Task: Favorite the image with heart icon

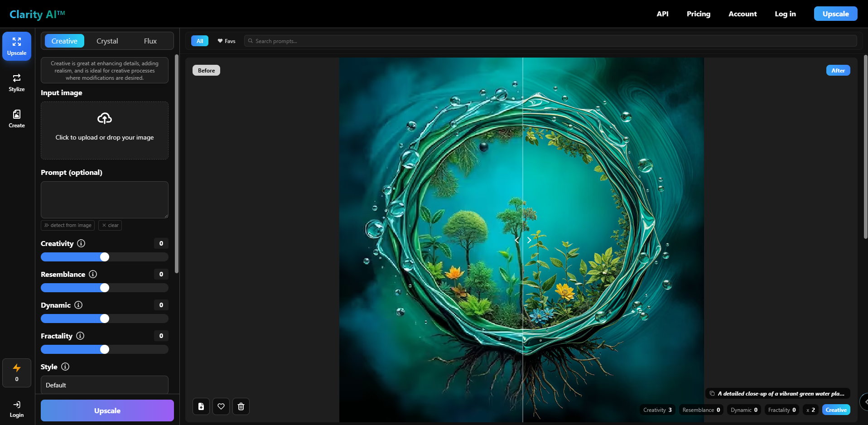Action: tap(221, 406)
